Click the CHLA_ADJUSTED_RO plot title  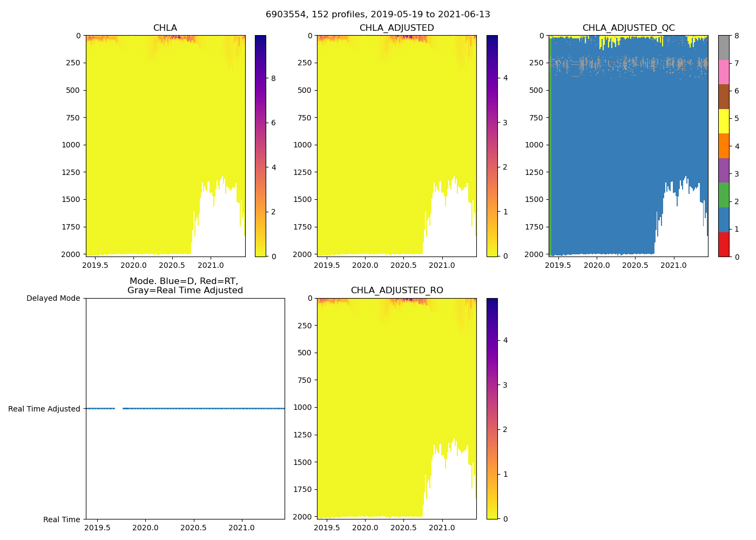point(396,291)
